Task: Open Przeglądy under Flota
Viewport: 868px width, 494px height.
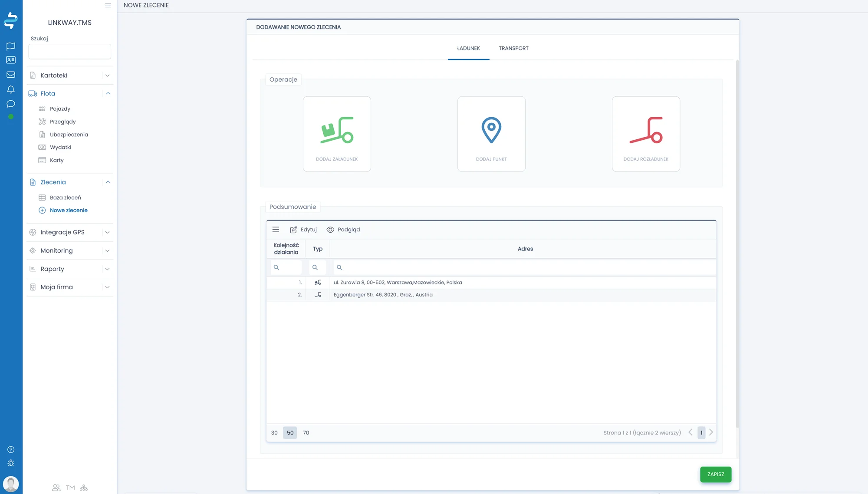Action: 62,122
